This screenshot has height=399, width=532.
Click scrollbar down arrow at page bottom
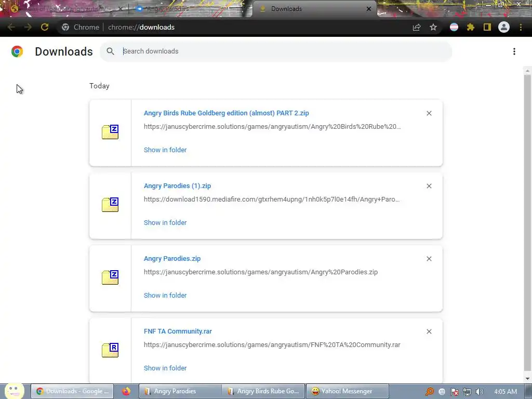click(527, 379)
